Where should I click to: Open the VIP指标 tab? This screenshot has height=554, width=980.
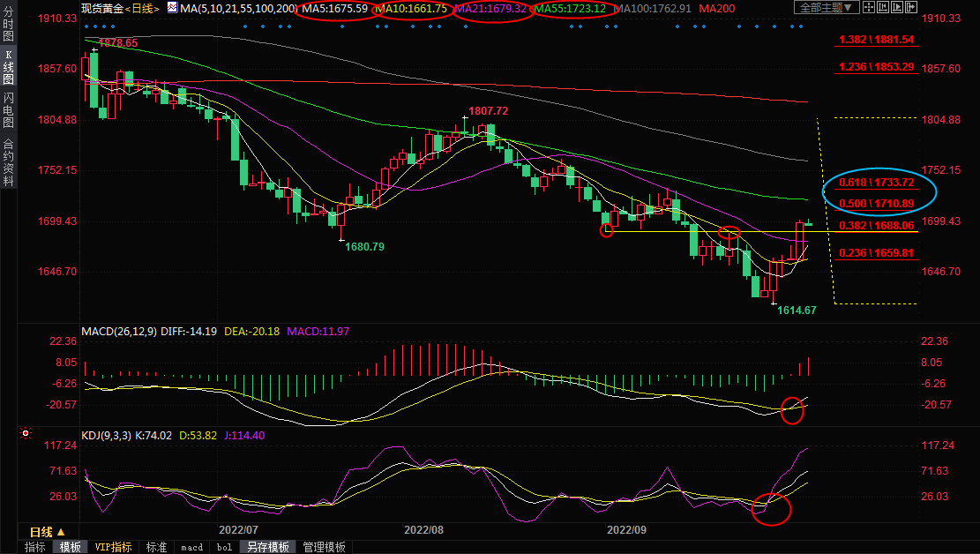(x=113, y=547)
